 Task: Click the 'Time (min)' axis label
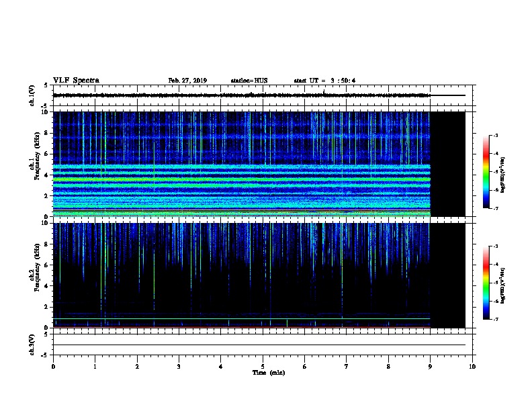pyautogui.click(x=269, y=373)
